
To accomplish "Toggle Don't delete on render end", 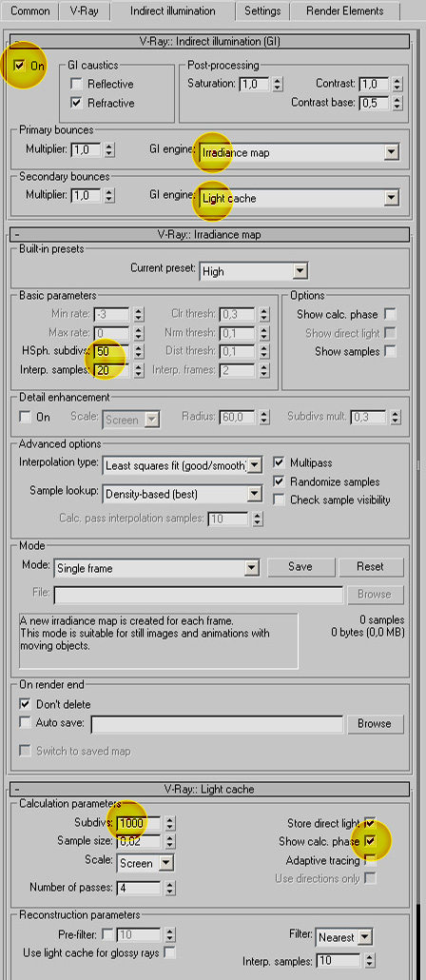I will point(25,704).
